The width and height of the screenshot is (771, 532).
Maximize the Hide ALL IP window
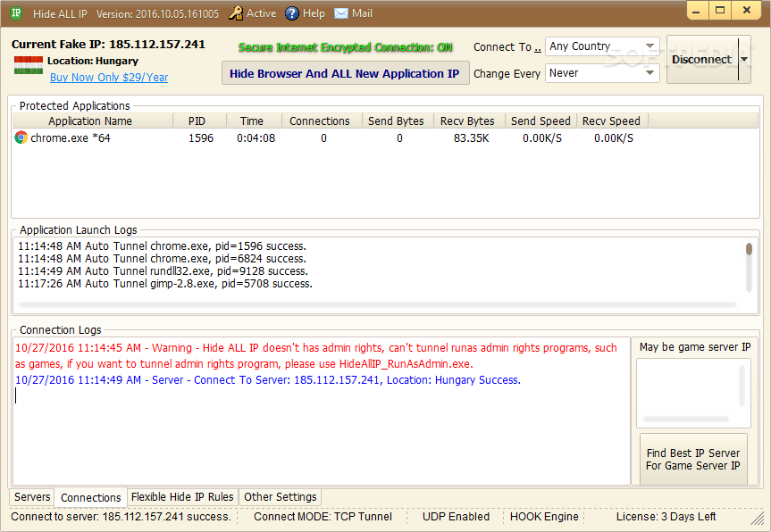(x=720, y=11)
